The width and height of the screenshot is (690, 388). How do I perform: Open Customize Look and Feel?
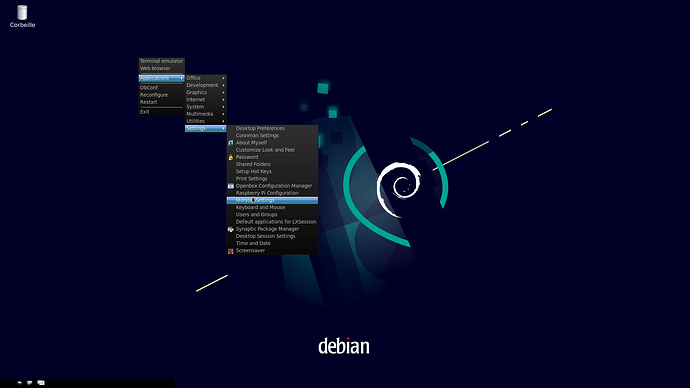pos(272,150)
